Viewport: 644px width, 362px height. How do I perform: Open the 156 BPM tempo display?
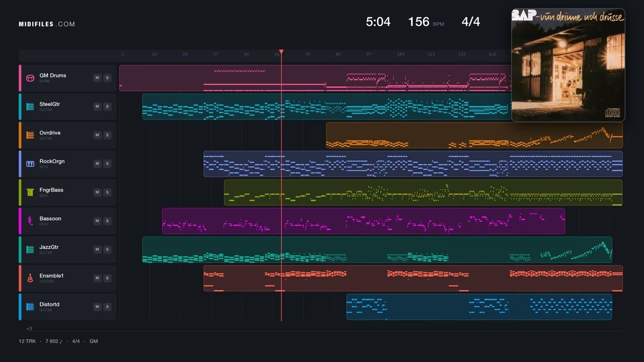point(426,22)
